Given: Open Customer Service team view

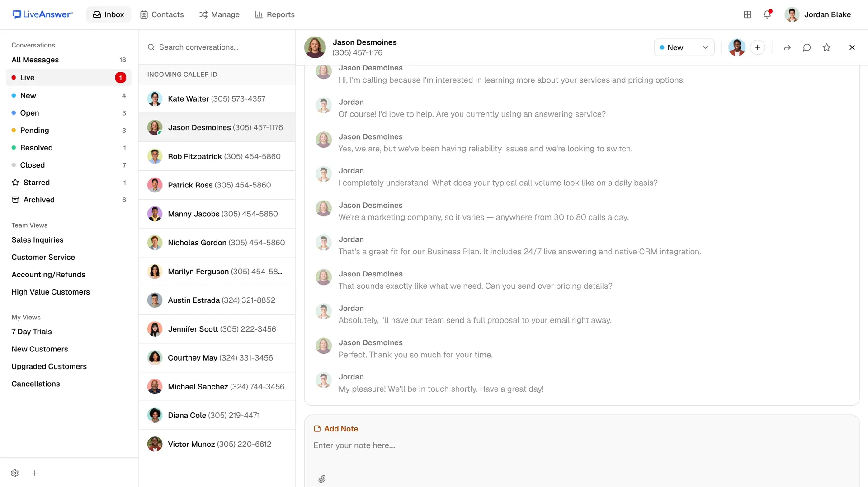Looking at the screenshot, I should click(x=43, y=257).
